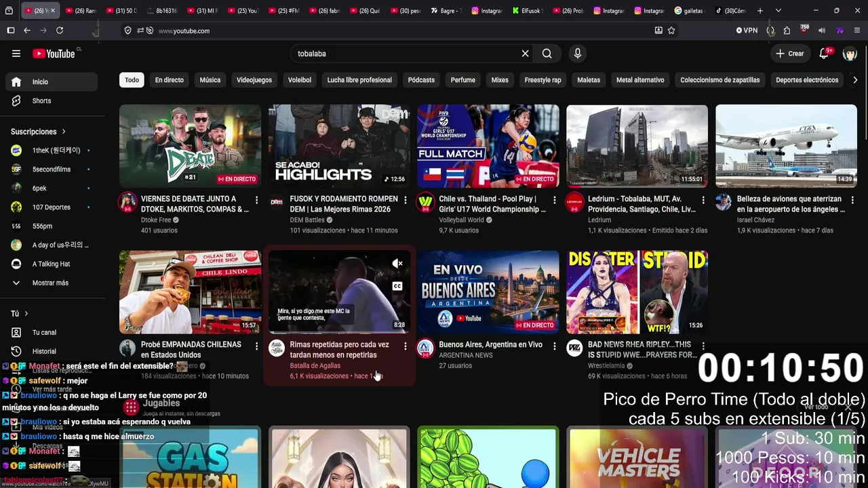Open Volleyball World channel avatar

click(425, 202)
